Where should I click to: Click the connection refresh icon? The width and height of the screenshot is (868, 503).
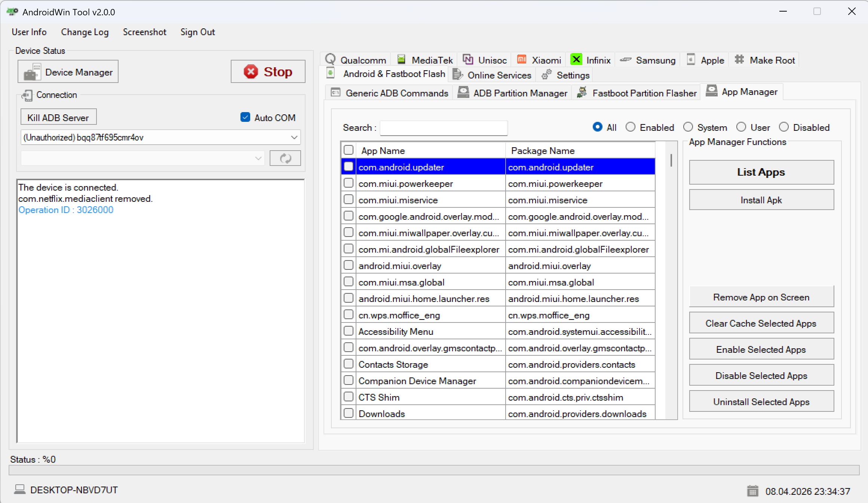[285, 158]
